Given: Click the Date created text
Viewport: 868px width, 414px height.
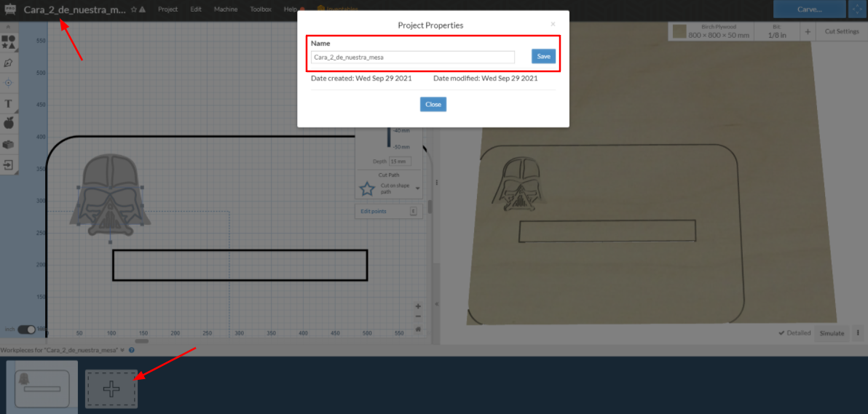Looking at the screenshot, I should coord(361,79).
